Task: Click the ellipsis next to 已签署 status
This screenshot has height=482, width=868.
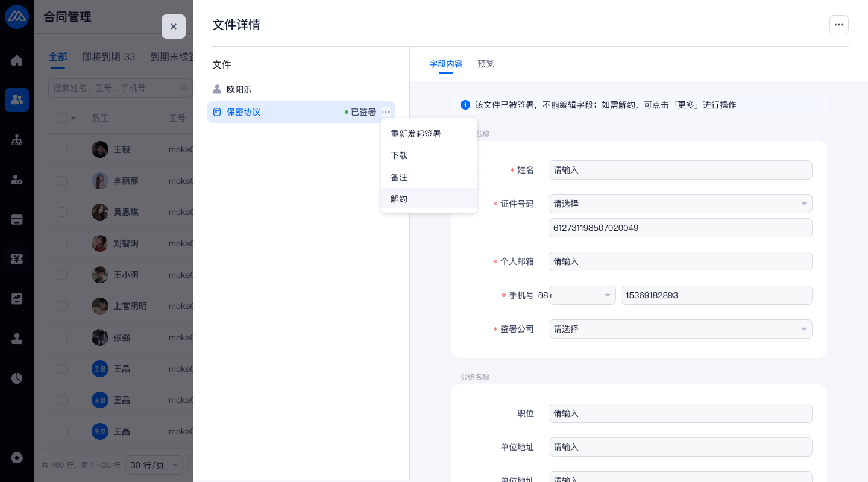Action: pyautogui.click(x=386, y=112)
